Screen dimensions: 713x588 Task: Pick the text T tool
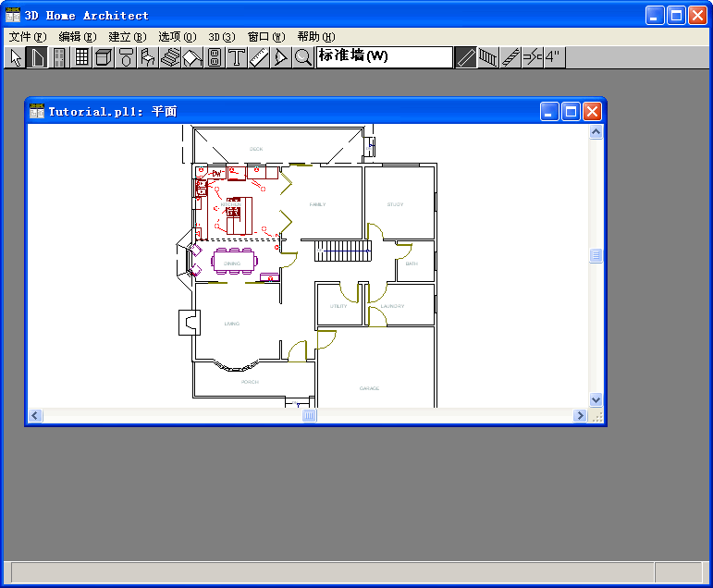[x=237, y=57]
